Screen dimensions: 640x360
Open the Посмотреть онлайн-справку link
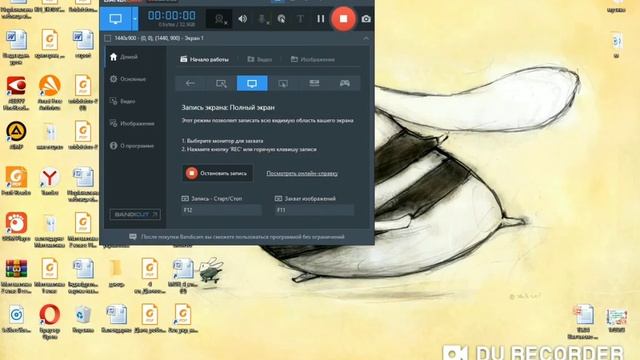pyautogui.click(x=302, y=173)
